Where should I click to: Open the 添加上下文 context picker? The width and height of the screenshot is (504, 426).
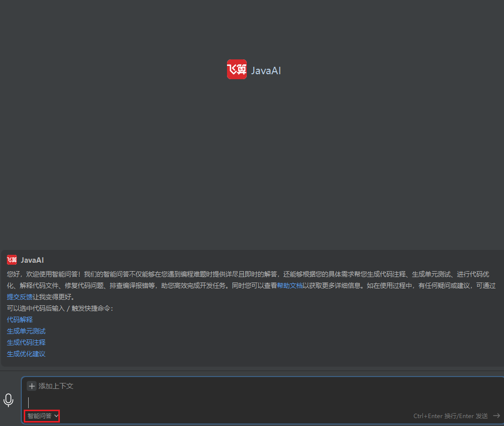pyautogui.click(x=50, y=386)
